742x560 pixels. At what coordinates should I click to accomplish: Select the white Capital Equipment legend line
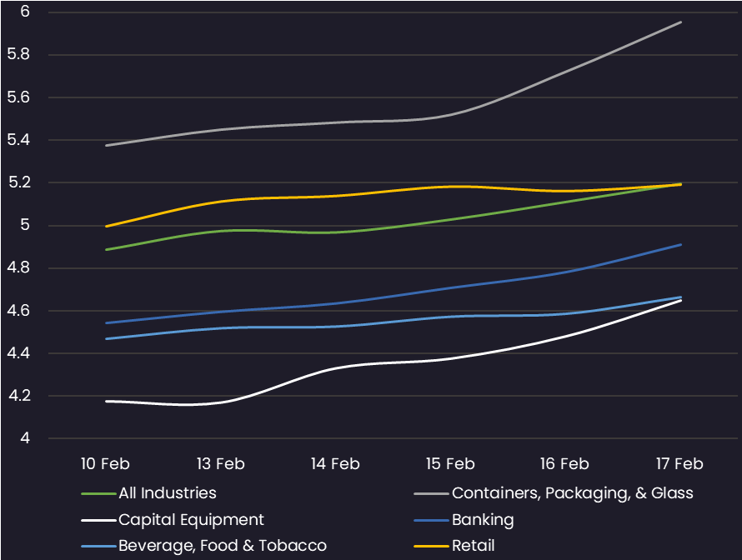[x=99, y=520]
